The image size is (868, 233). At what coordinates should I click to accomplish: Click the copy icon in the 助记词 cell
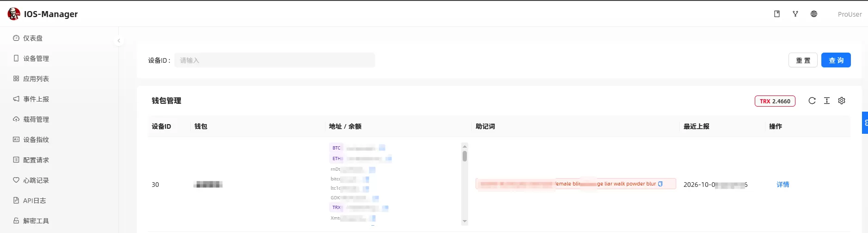[x=660, y=184]
